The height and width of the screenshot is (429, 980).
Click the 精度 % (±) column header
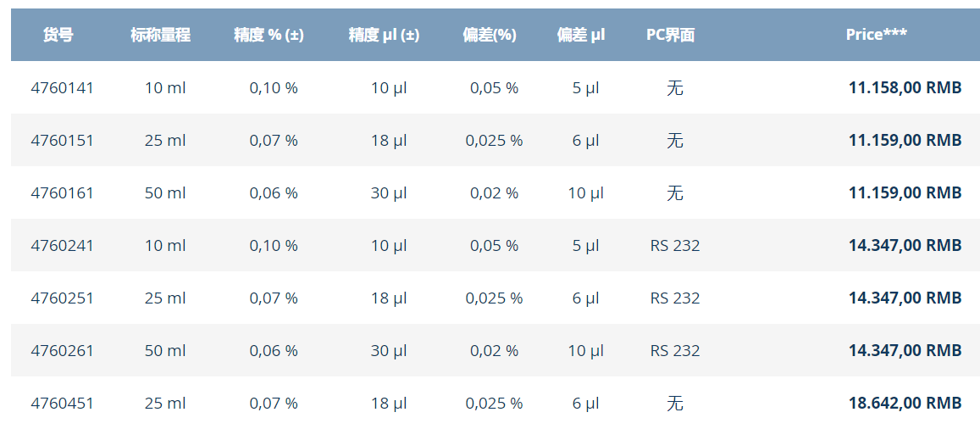[x=269, y=35]
